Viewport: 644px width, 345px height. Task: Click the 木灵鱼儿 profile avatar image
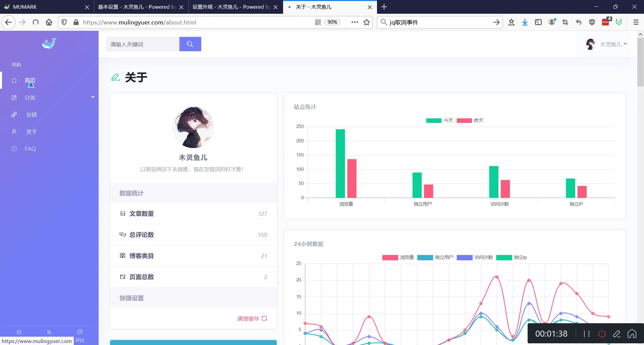point(193,127)
